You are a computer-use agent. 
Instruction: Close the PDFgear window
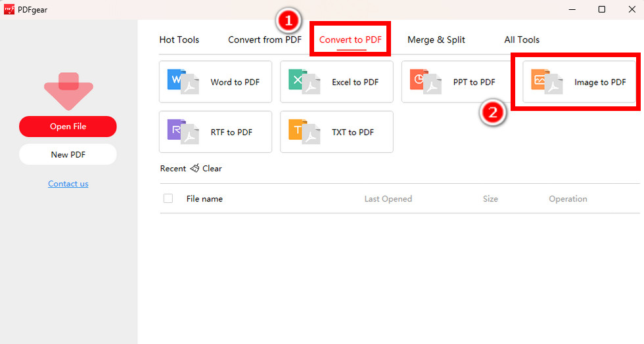click(x=632, y=9)
